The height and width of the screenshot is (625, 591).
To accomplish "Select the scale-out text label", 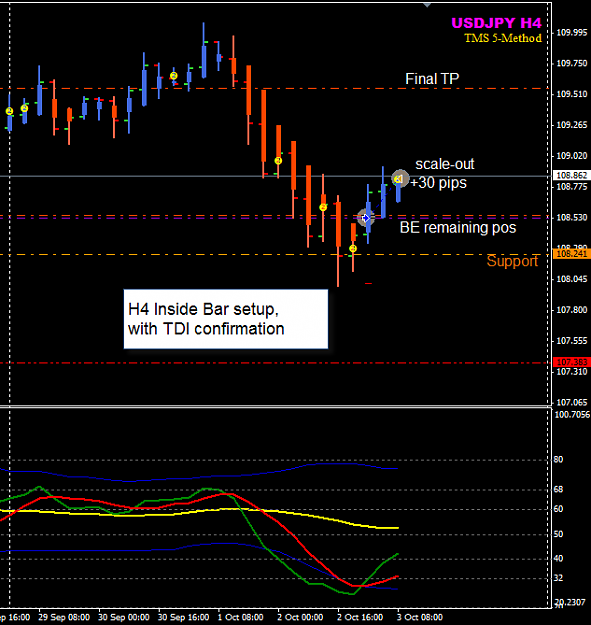I will tap(445, 164).
